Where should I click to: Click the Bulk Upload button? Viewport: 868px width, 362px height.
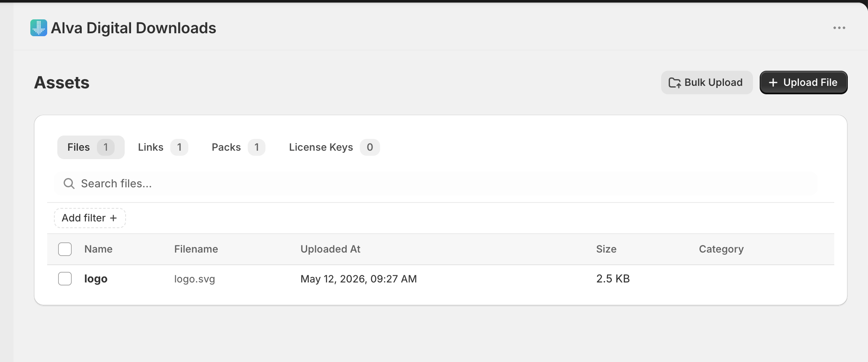click(707, 83)
